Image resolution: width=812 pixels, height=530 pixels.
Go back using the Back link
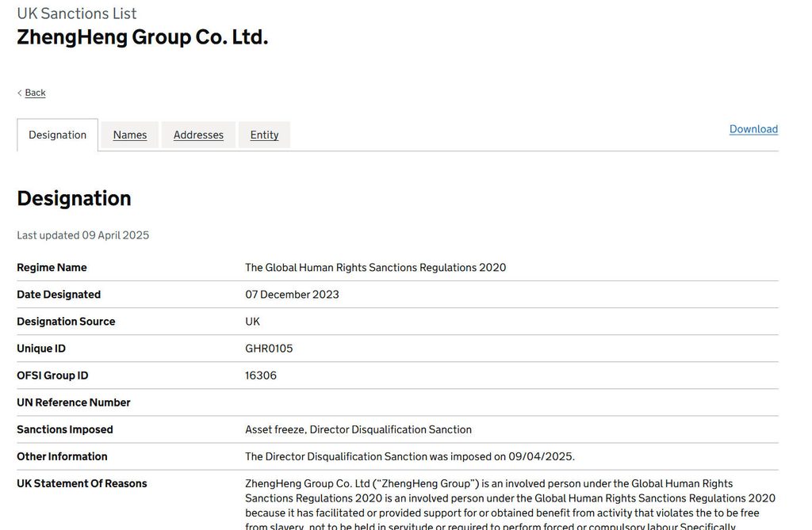35,93
